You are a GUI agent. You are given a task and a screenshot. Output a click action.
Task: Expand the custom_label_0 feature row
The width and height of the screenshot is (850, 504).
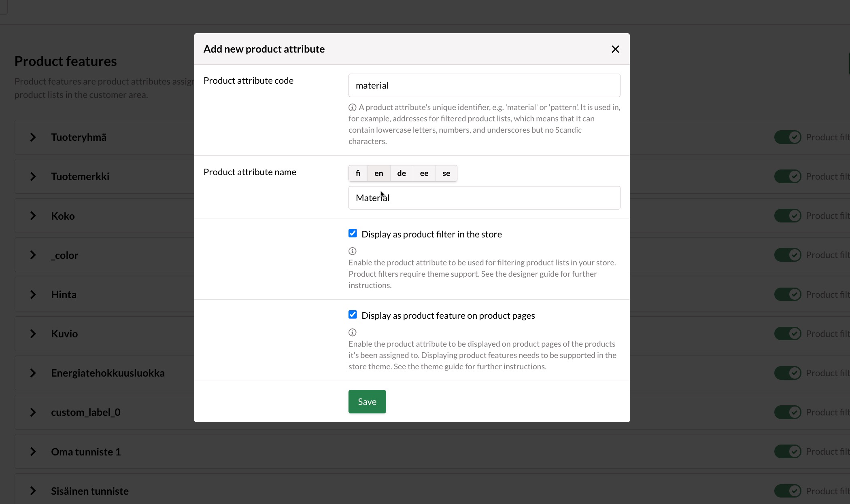click(33, 412)
